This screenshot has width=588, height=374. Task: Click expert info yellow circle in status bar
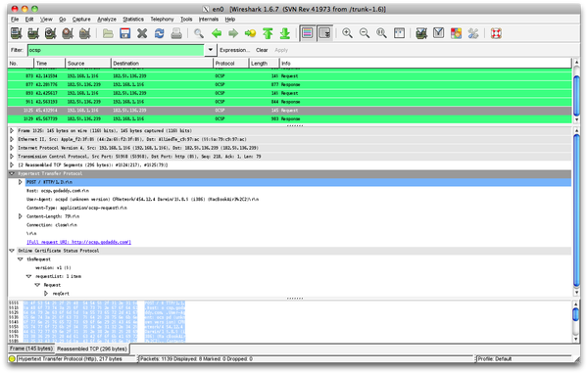(12, 359)
